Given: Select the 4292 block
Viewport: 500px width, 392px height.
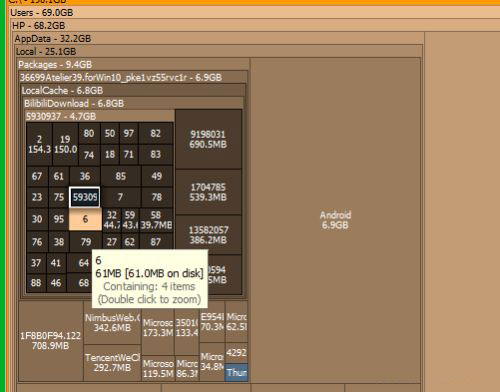Looking at the screenshot, I should click(x=237, y=353).
